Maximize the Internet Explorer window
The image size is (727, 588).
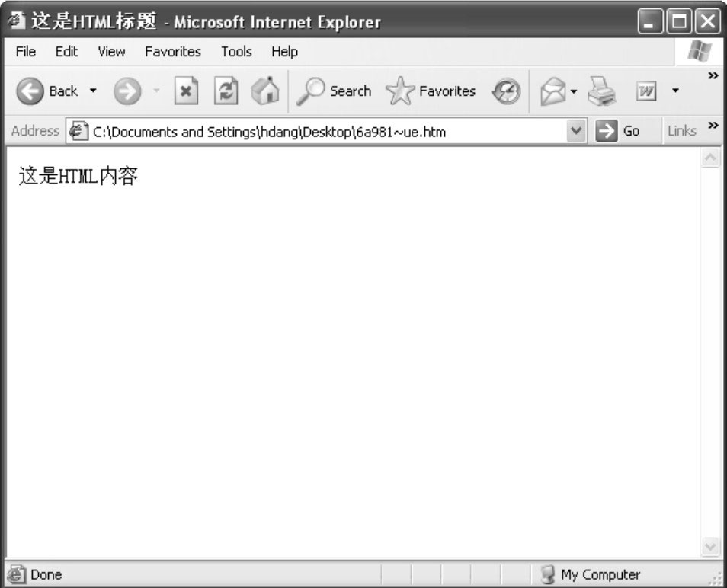tap(679, 21)
